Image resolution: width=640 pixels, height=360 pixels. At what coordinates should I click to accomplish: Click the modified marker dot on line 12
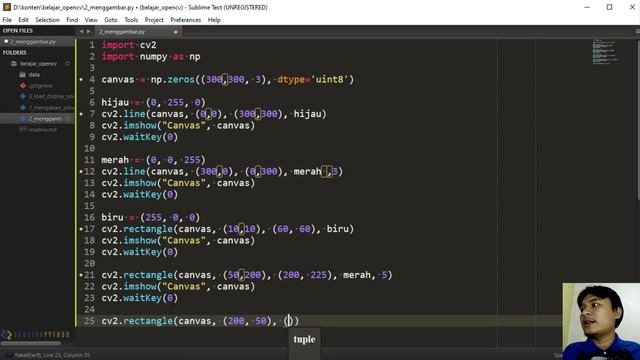tap(81, 171)
